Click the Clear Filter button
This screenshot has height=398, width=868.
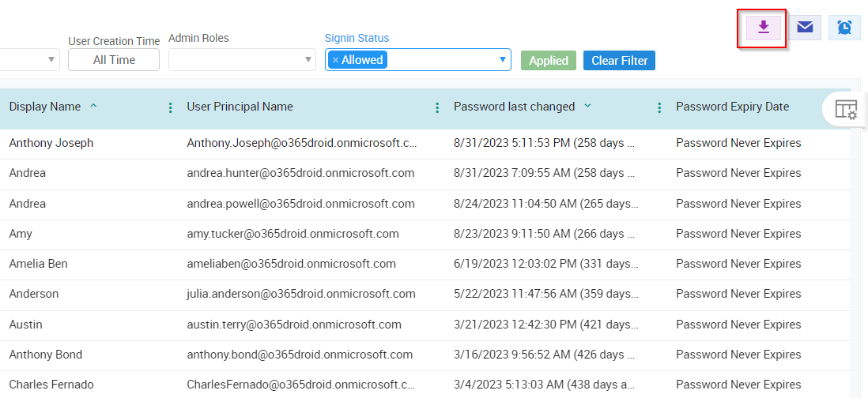[x=620, y=60]
